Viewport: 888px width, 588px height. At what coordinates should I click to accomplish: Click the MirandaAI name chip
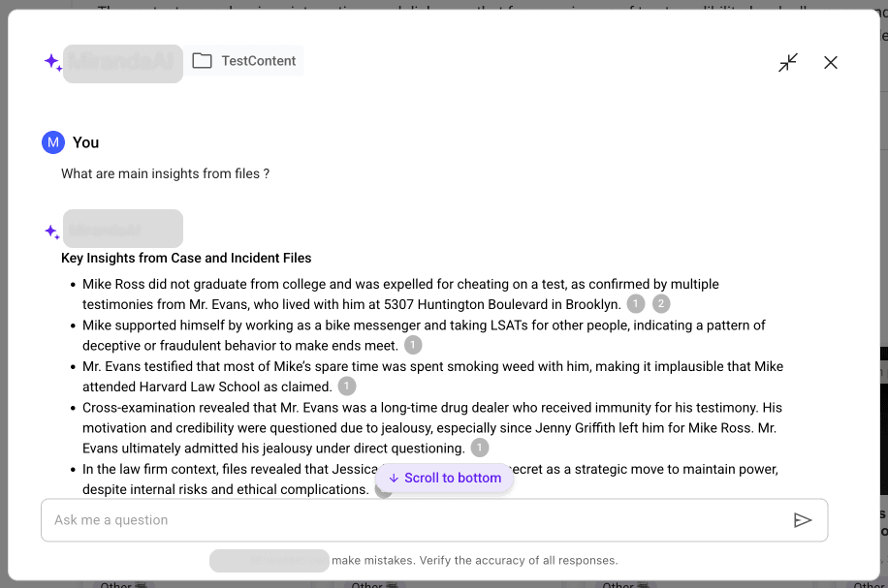(122, 63)
